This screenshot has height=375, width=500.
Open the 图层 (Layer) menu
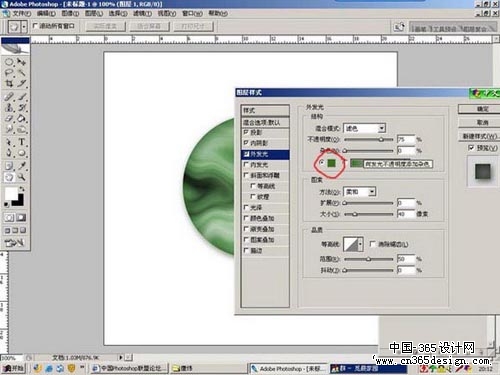point(94,13)
